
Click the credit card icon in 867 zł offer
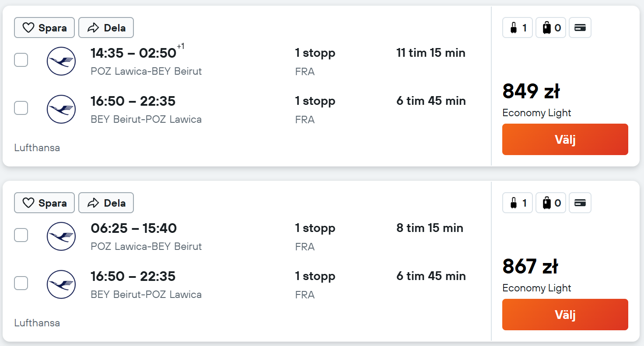pos(580,203)
